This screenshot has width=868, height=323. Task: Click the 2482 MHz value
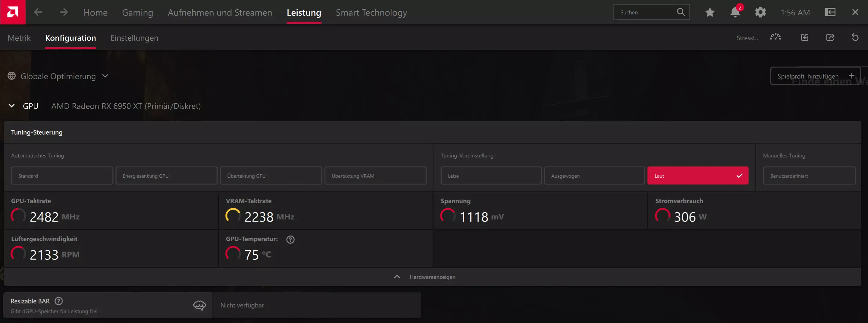point(55,216)
